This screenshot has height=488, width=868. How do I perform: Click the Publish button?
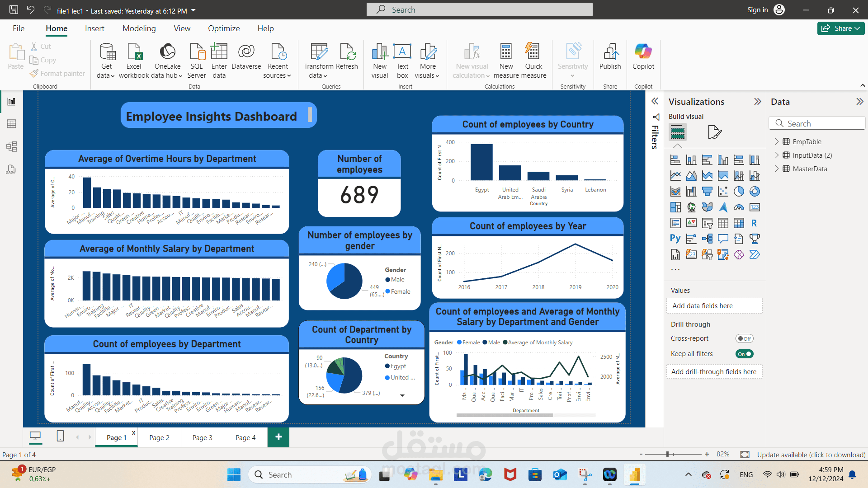click(610, 56)
